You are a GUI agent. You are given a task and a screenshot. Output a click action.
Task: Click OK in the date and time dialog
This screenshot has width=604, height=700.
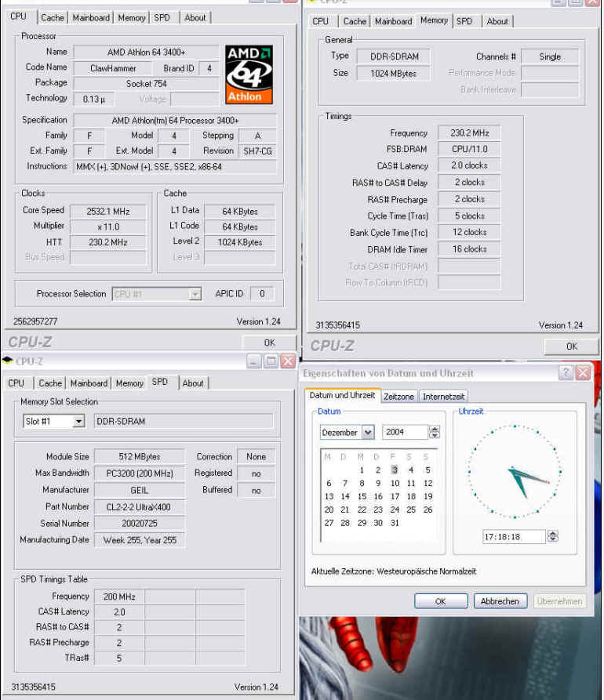point(441,601)
